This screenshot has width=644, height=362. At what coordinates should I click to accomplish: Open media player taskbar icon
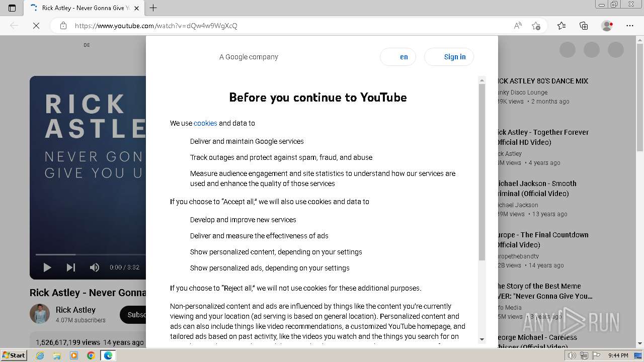pos(74,355)
